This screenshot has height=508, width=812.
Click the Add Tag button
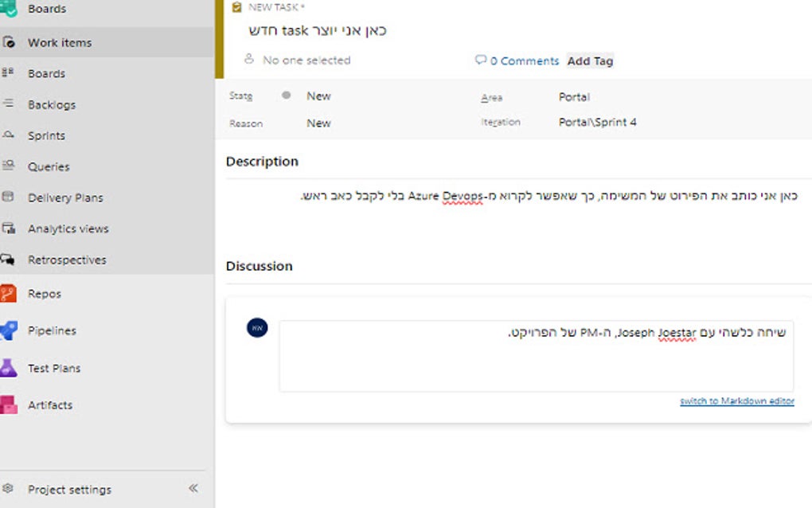click(590, 61)
